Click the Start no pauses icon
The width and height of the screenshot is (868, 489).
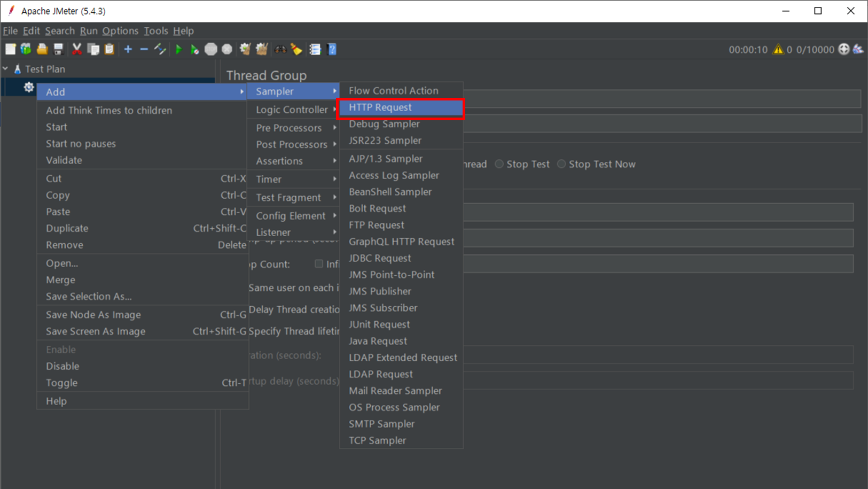pyautogui.click(x=195, y=50)
